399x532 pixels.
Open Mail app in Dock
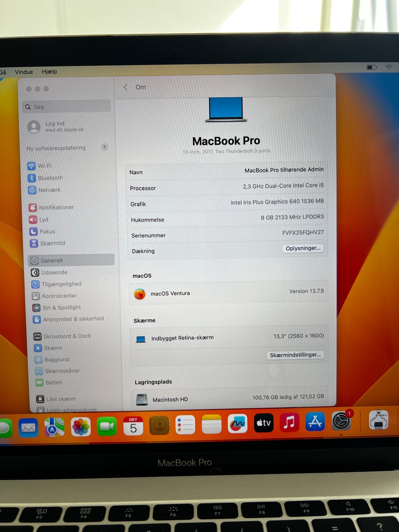[x=28, y=428]
